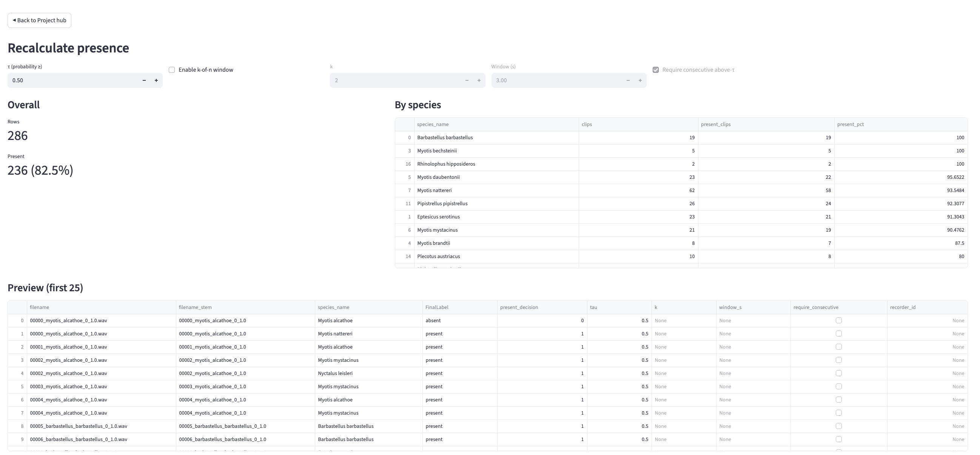Image resolution: width=980 pixels, height=455 pixels.
Task: Select the Barbastellus barbastellus species cell
Action: coord(445,138)
